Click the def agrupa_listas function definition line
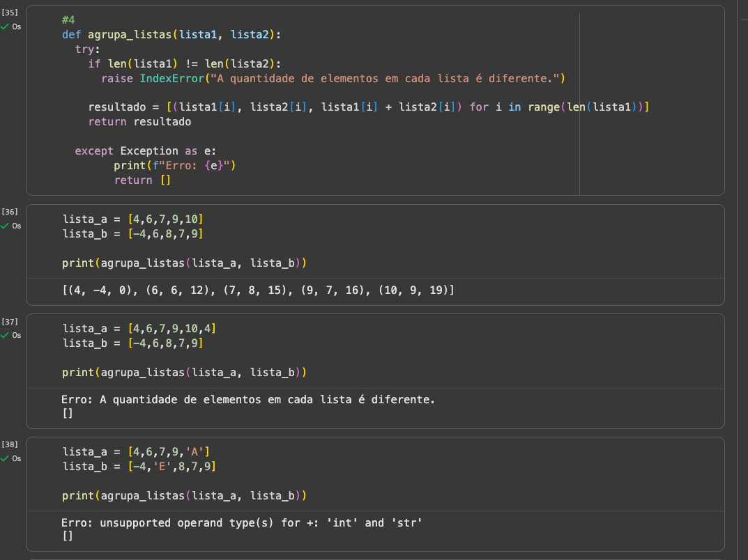 (174, 34)
